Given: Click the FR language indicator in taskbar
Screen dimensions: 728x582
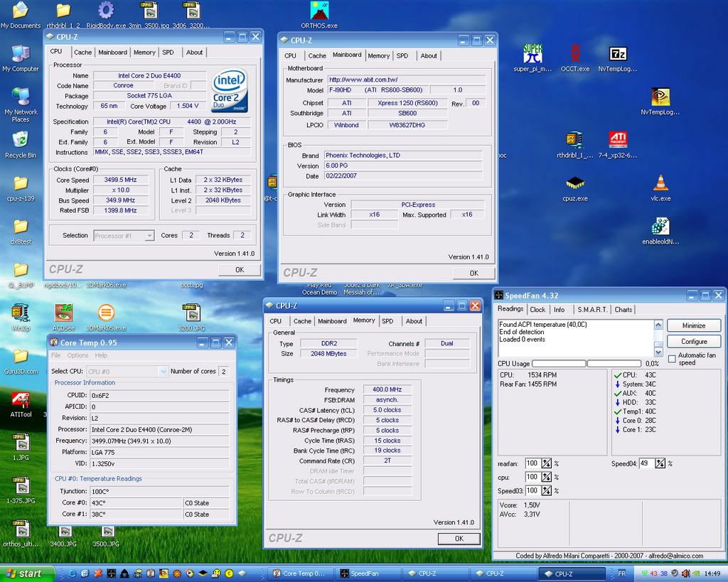Looking at the screenshot, I should 621,573.
